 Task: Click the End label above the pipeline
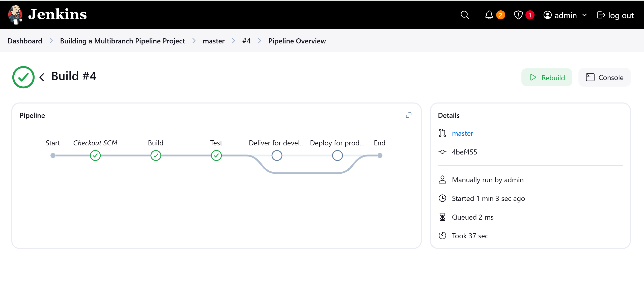(x=380, y=143)
